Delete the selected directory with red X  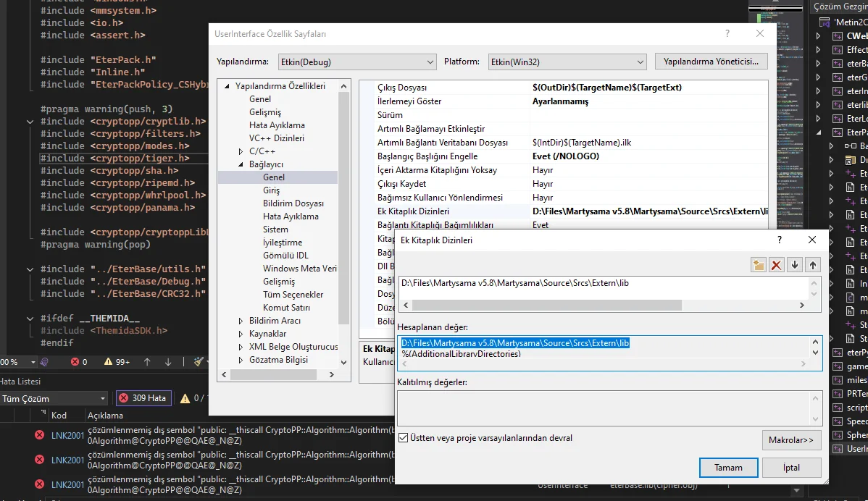[777, 265]
